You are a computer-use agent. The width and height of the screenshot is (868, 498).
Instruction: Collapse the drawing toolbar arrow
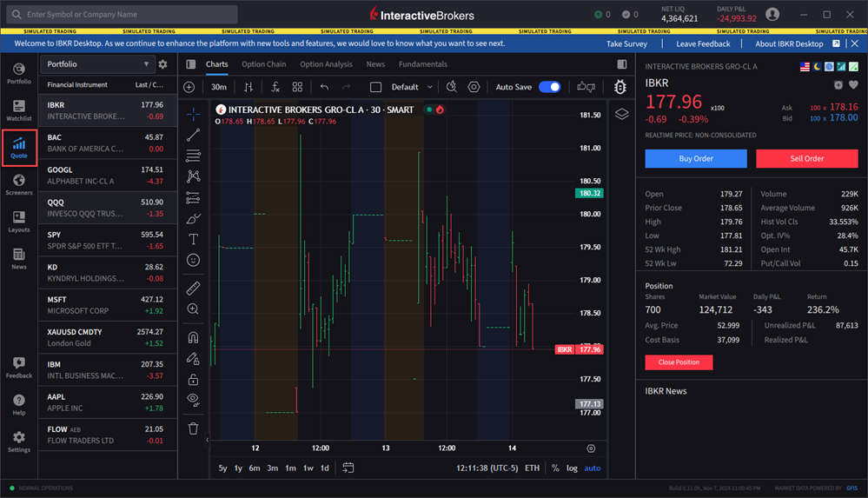click(208, 440)
